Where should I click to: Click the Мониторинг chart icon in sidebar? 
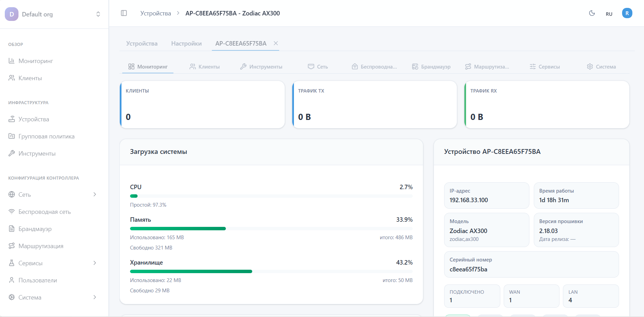(x=12, y=61)
